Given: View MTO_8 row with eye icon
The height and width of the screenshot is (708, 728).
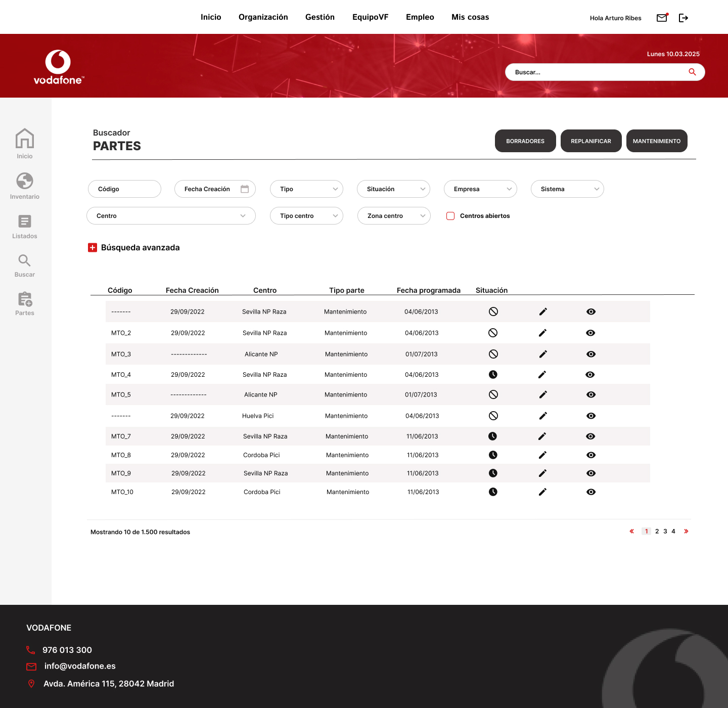Looking at the screenshot, I should [x=591, y=455].
